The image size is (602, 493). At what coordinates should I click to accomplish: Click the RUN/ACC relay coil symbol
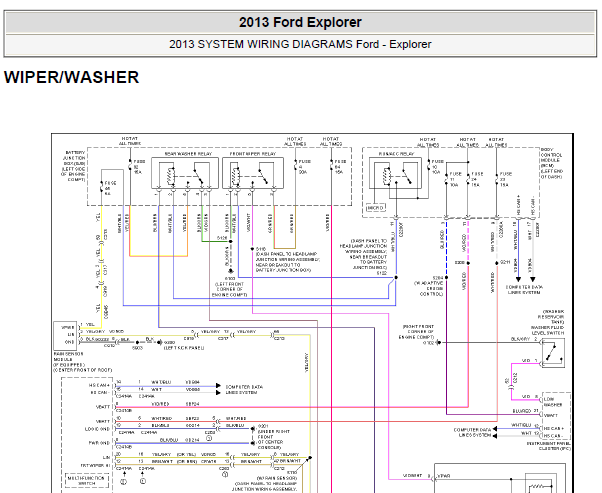[386, 177]
